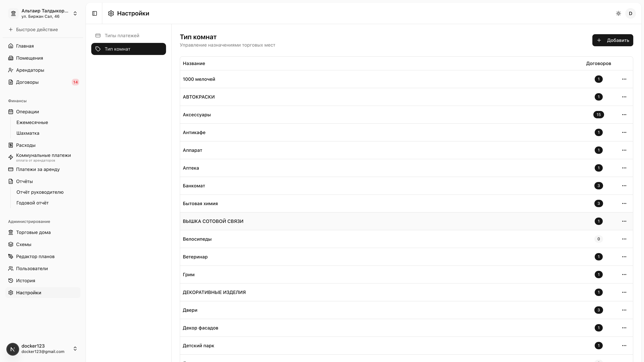The image size is (644, 362).
Task: Open the actions menu for Банкомат
Action: coord(624,186)
